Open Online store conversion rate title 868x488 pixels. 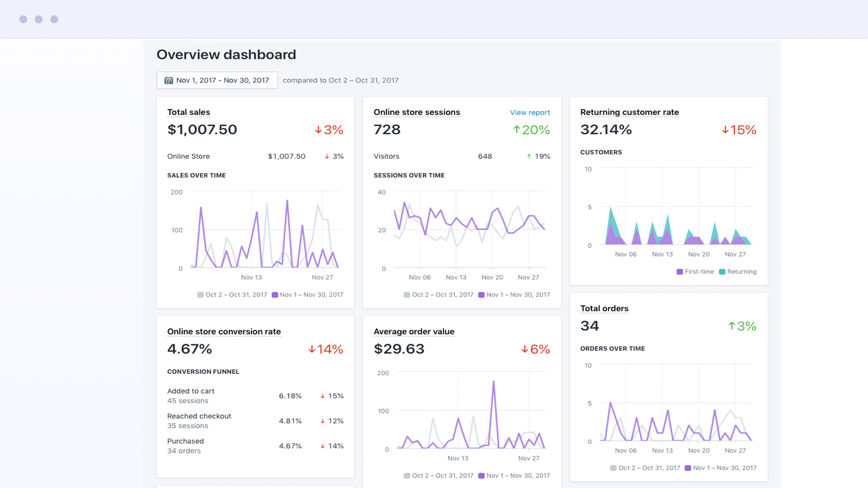point(224,332)
